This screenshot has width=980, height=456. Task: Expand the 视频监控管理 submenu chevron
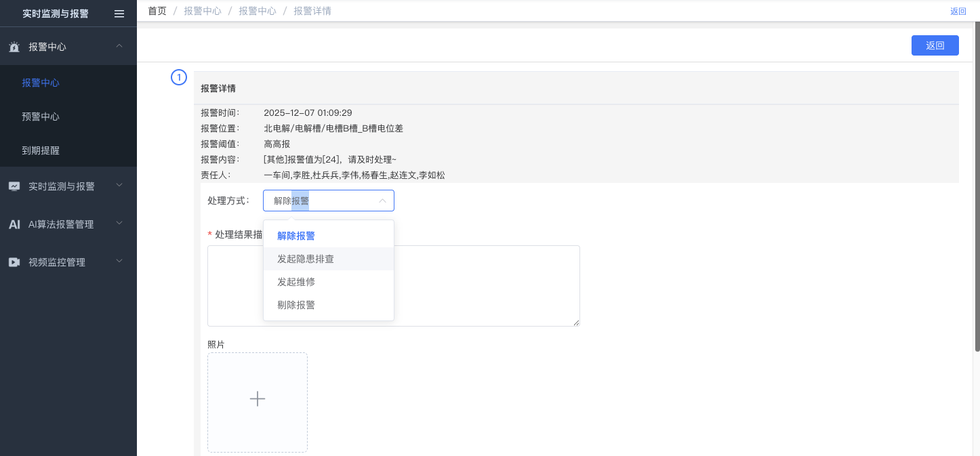pyautogui.click(x=119, y=261)
